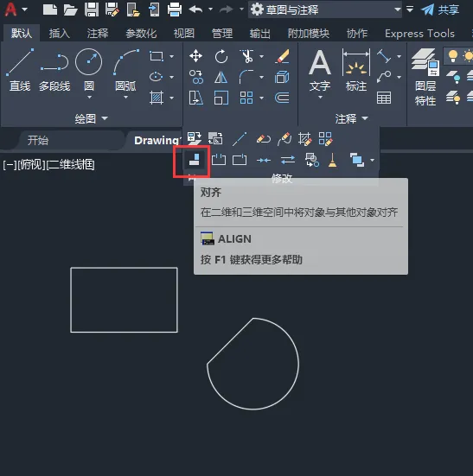Click the Edit Spline icon

click(284, 139)
